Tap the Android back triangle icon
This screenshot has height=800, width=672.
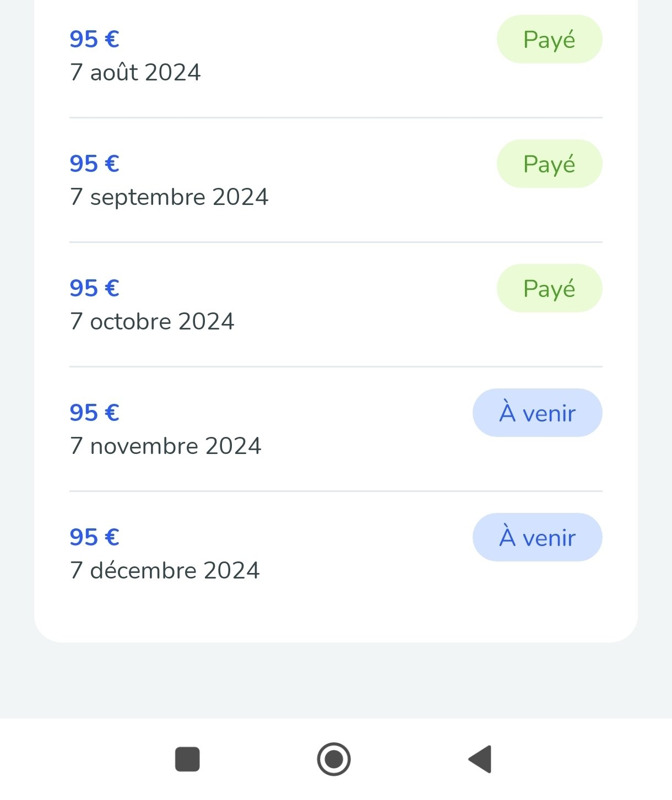480,759
